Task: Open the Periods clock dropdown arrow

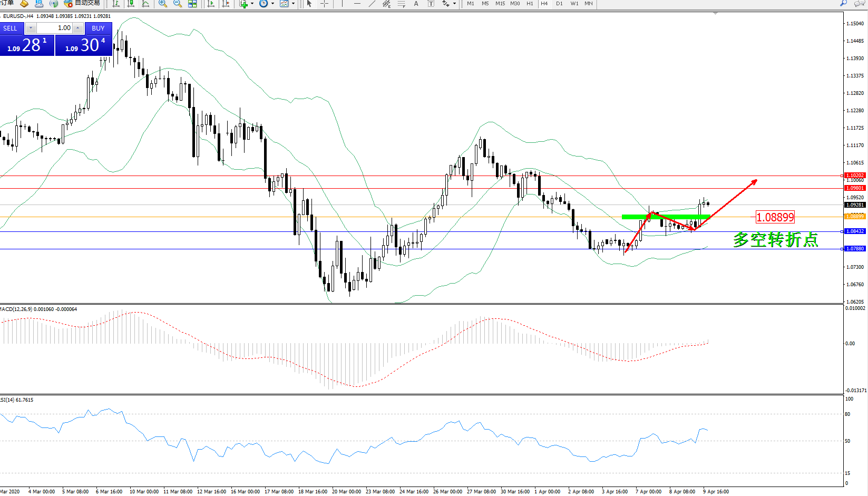Action: (x=272, y=4)
